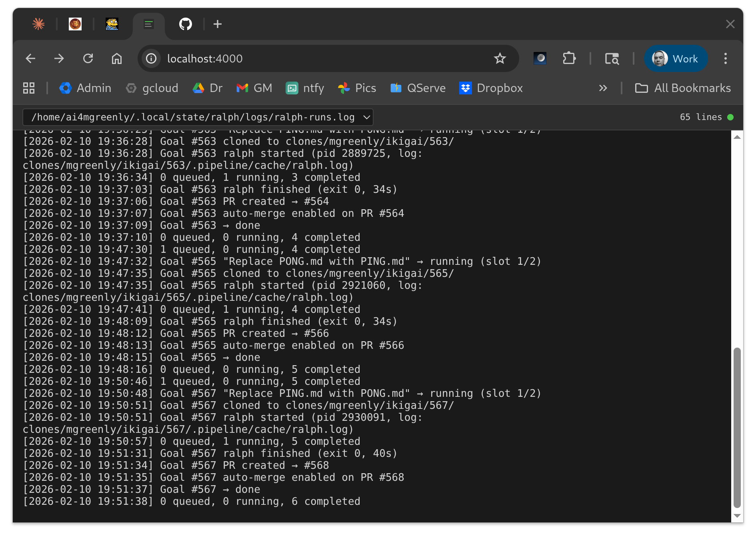Expand hidden bookmarks via the chevron arrows
756x548 pixels.
603,88
